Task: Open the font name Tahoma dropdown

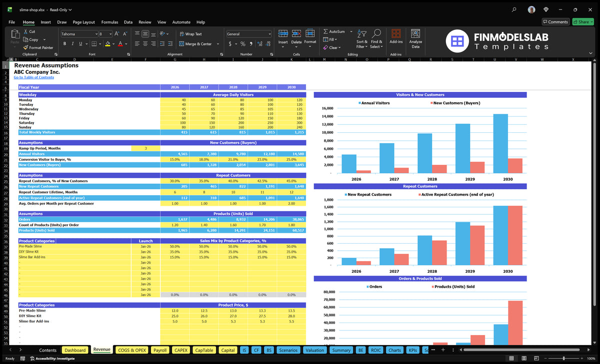Action: pyautogui.click(x=96, y=34)
